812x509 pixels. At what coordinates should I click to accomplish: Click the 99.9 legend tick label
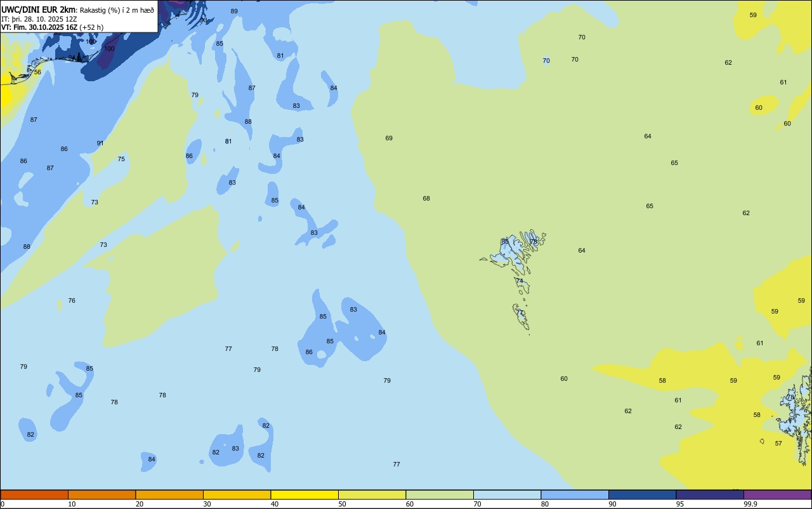click(750, 504)
